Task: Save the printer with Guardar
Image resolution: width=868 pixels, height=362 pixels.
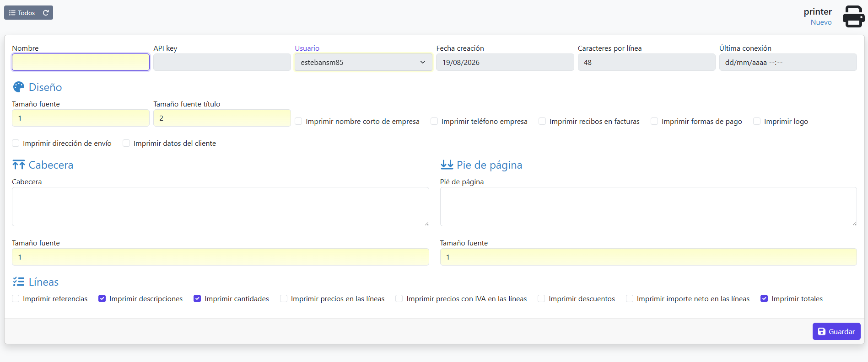Action: click(836, 331)
